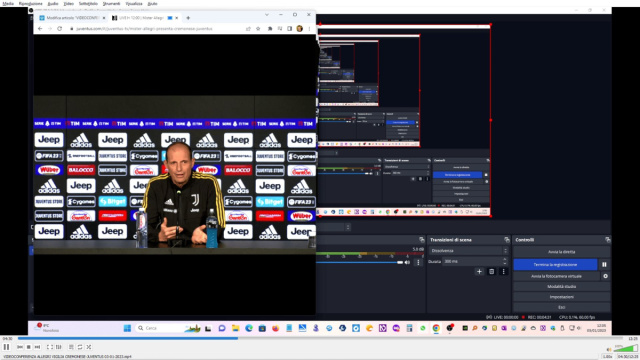Toggle shuffle/random playback in VLC
This screenshot has height=360, width=640.
(89, 347)
